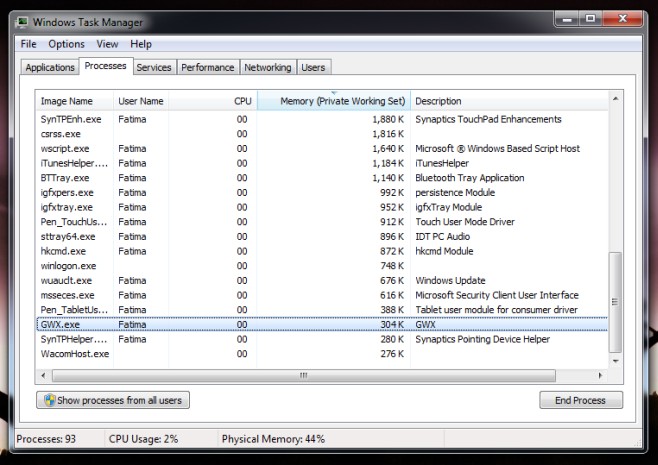Open the Help menu
The height and width of the screenshot is (465, 658).
coord(141,44)
